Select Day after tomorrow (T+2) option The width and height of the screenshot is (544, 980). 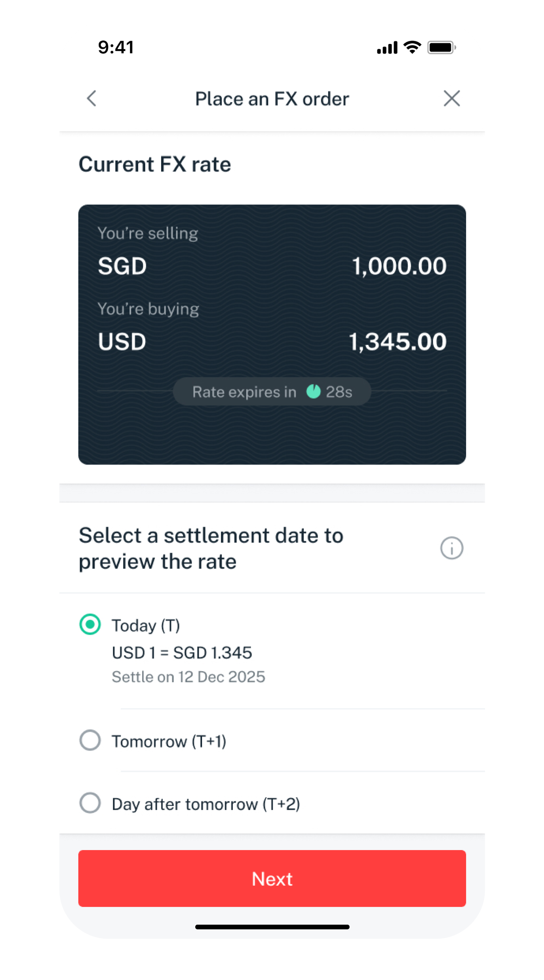tap(90, 803)
